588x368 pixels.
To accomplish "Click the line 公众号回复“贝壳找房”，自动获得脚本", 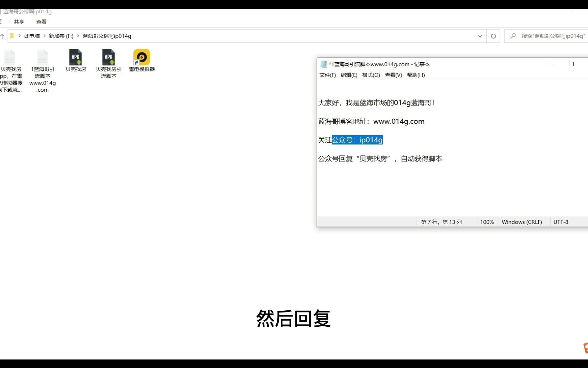I will [380, 159].
